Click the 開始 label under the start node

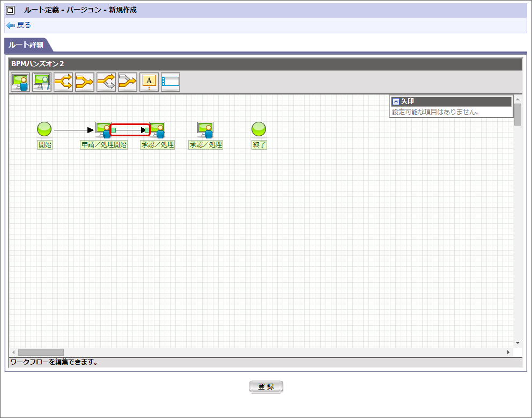coord(45,145)
